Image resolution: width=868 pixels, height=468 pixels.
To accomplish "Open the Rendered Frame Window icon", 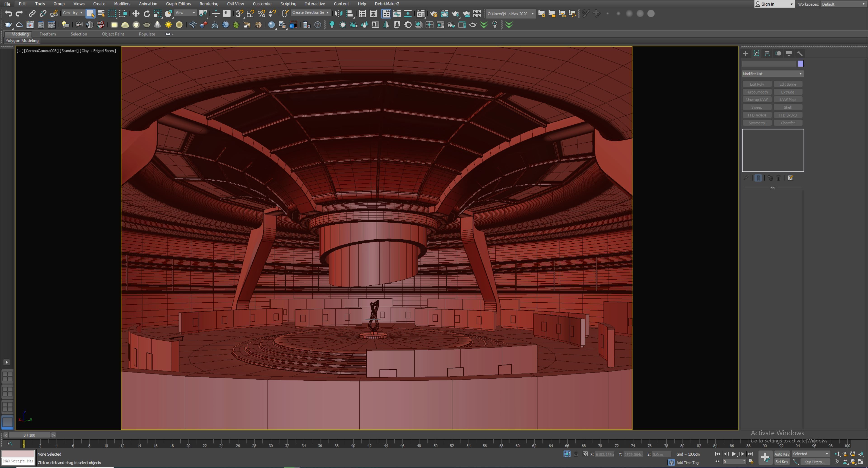I will [x=444, y=14].
